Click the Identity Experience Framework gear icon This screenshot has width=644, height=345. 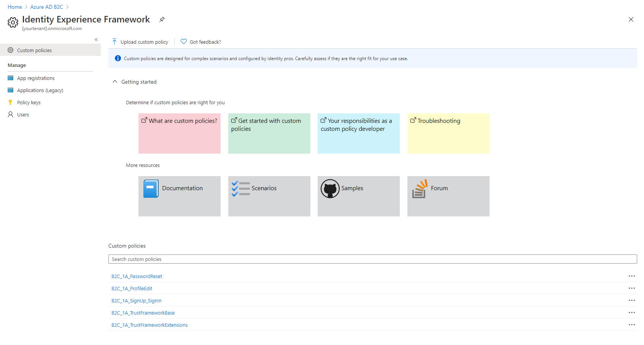point(13,22)
